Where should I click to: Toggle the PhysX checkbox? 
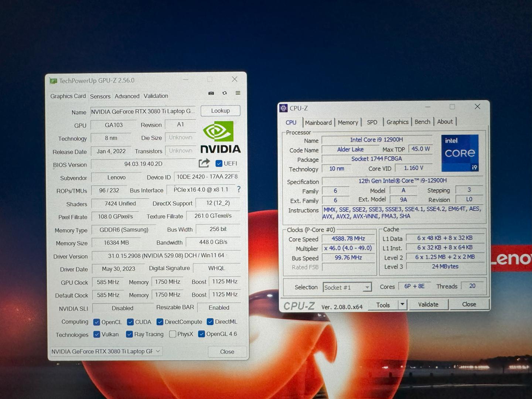tap(173, 334)
